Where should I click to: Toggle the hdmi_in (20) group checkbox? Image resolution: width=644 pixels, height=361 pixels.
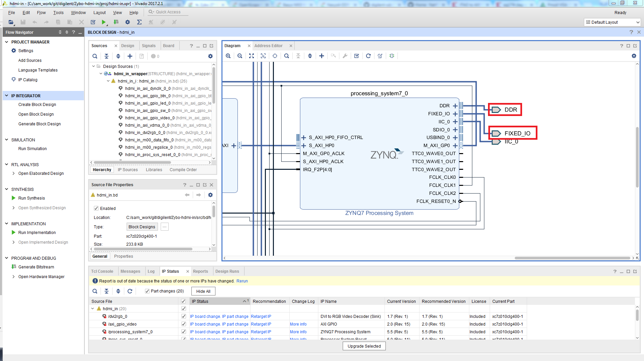(183, 309)
